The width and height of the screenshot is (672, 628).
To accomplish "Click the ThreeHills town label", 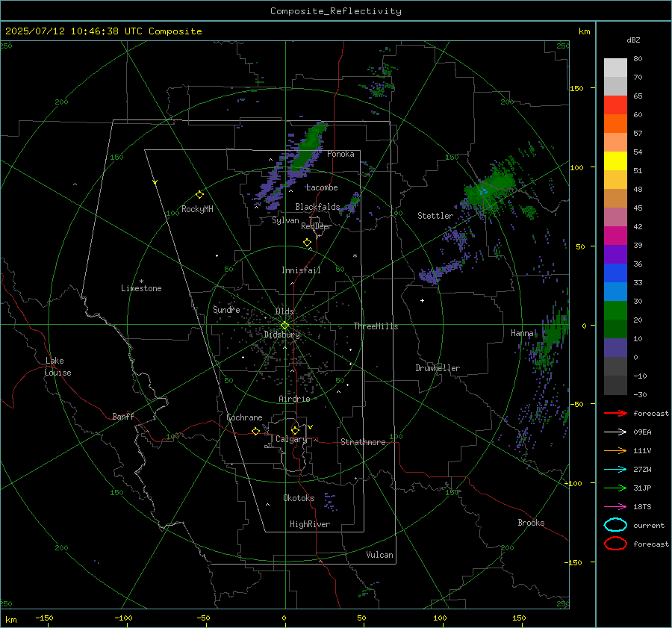I will click(x=376, y=326).
